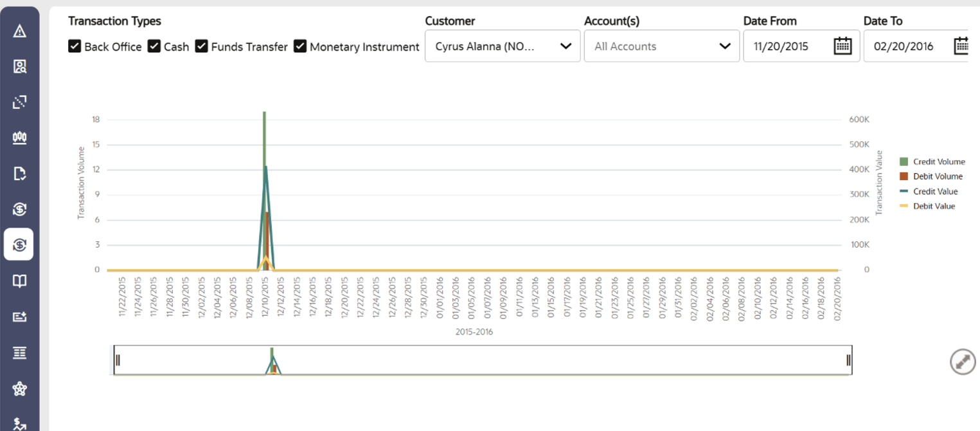Screen dimensions: 980x431
Task: Click the pencil edit icon beside the timeline
Action: pos(962,361)
